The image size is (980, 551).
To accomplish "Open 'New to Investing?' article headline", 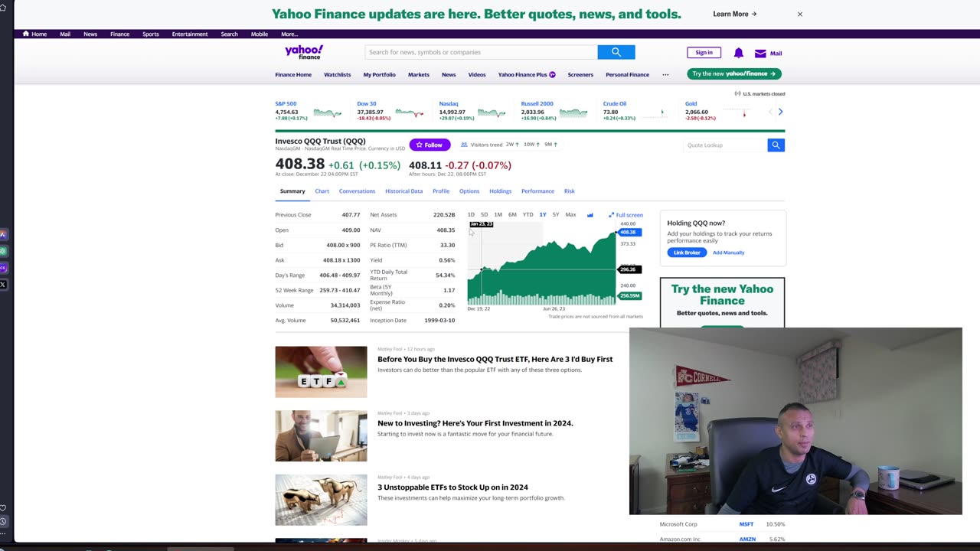I will coord(475,423).
